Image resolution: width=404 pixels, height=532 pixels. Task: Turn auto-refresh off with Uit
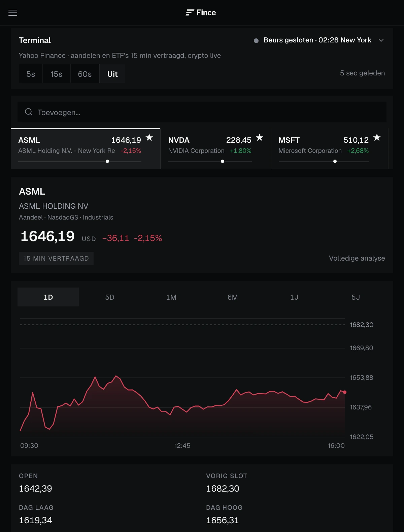click(x=112, y=74)
